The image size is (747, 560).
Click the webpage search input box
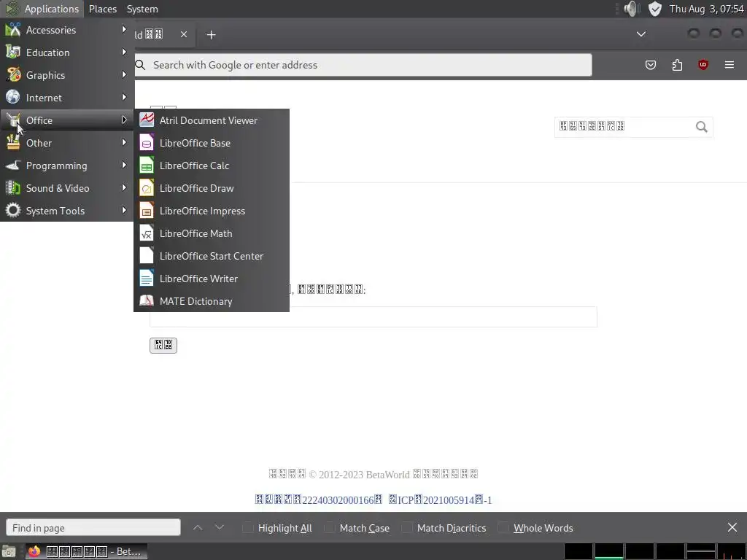[624, 127]
